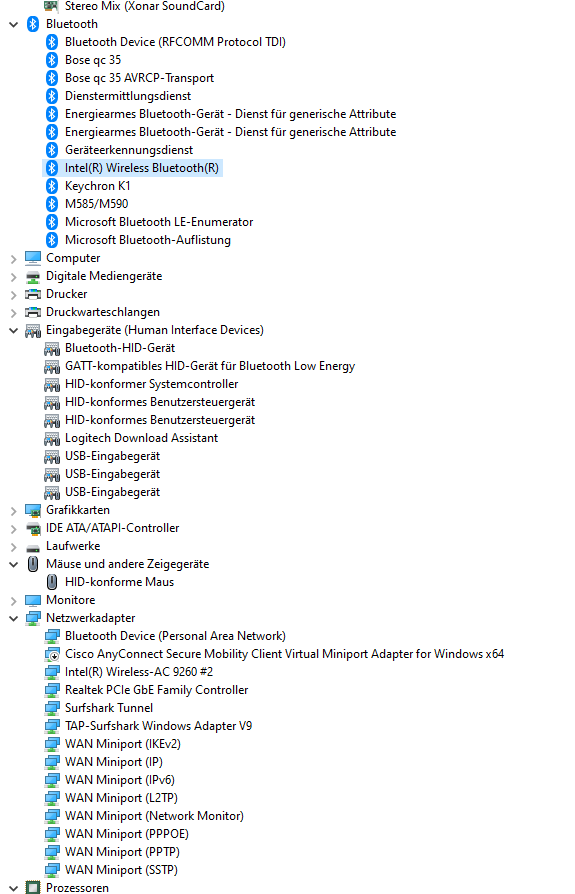Viewport: 575px width, 894px height.
Task: Collapse the Prozessoren category
Action: click(x=14, y=888)
